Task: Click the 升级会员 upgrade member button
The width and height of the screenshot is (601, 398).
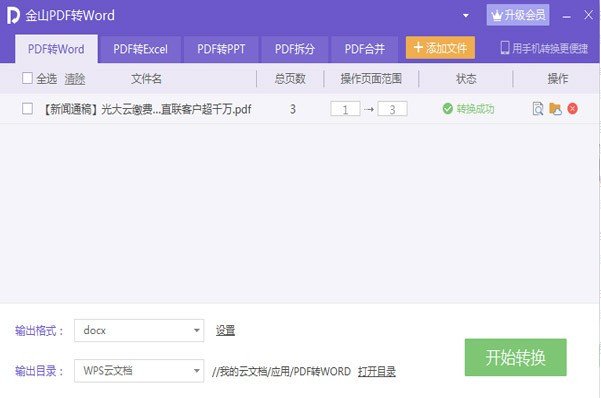Action: coord(518,15)
